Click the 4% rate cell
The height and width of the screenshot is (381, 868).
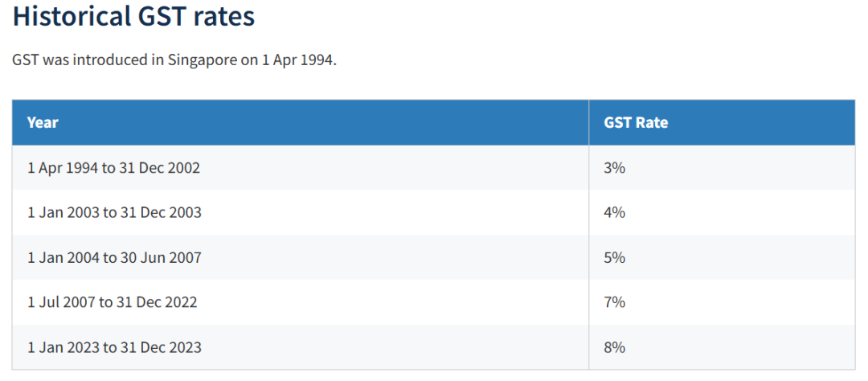[722, 212]
